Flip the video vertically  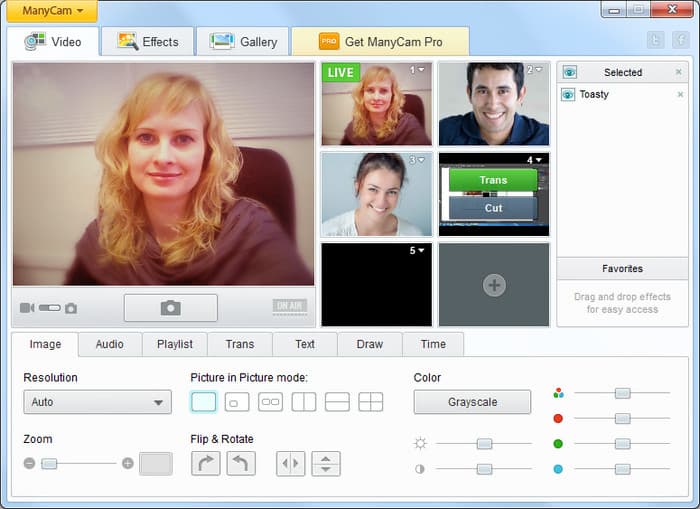tap(326, 464)
